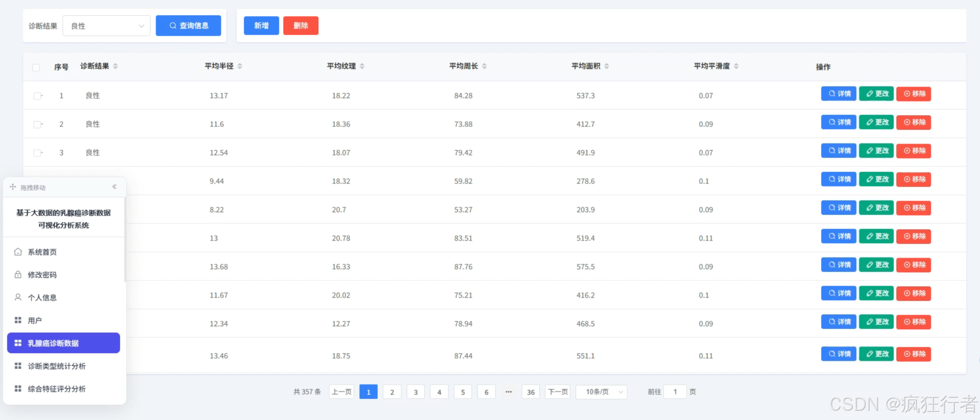Viewport: 980px width, 420px height.
Task: Open 详情 for the row with area 551.1
Action: tap(839, 354)
